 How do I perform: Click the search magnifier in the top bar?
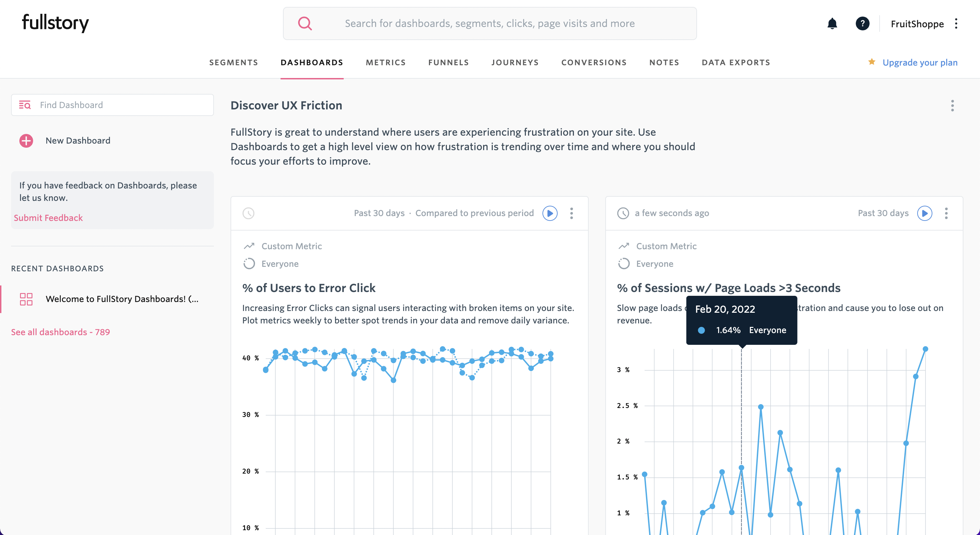click(305, 23)
